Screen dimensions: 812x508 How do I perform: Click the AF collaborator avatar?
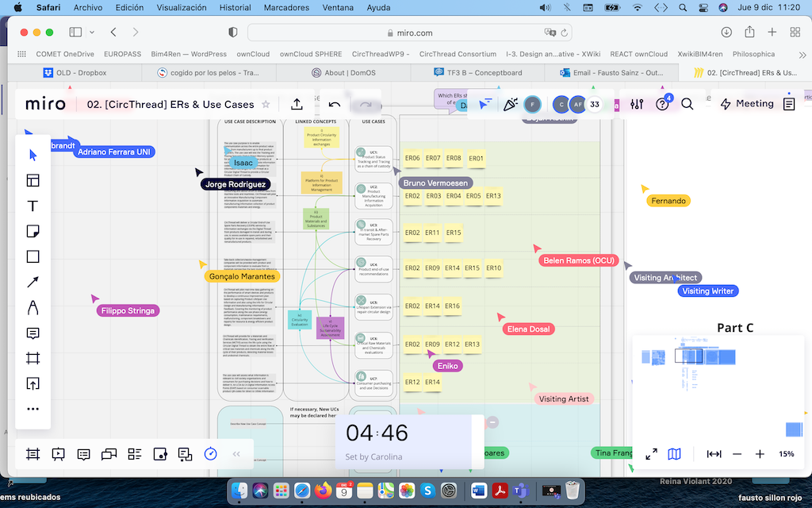coord(577,104)
